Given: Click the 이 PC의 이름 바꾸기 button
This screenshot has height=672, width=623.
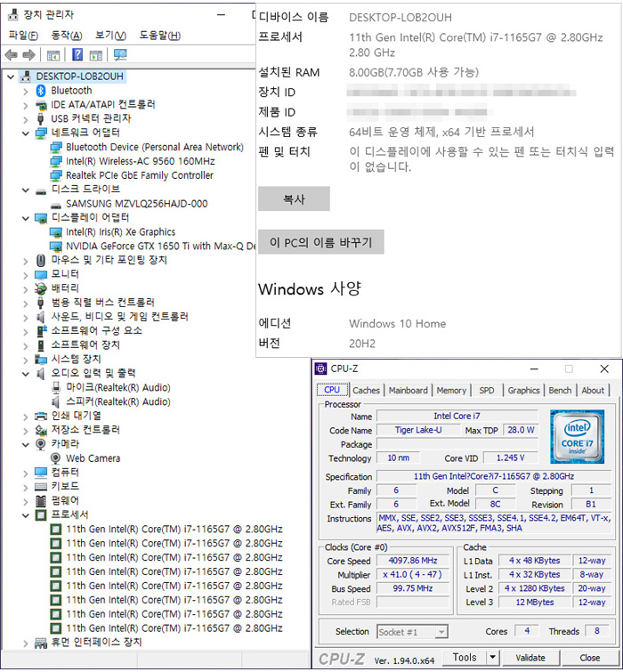Looking at the screenshot, I should 320,243.
